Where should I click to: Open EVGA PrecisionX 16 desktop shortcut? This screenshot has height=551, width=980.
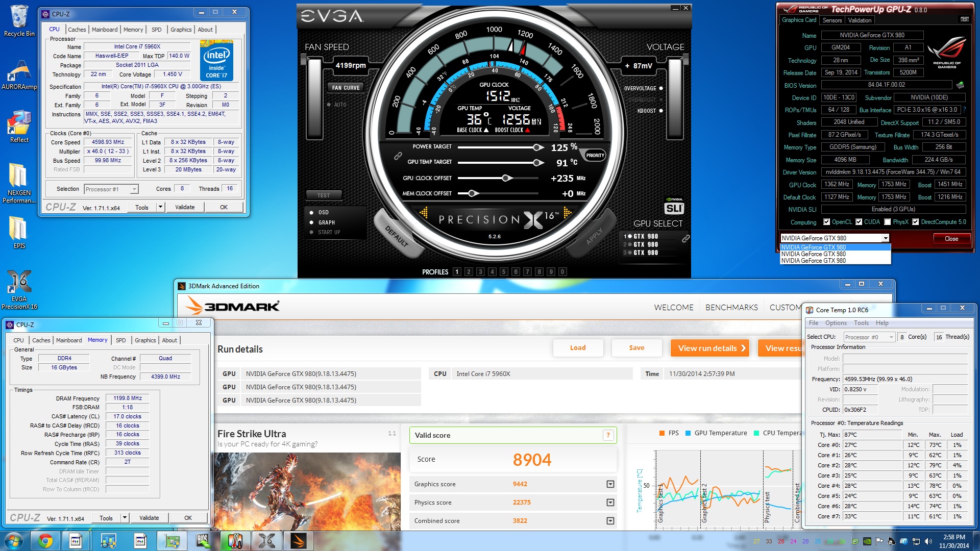(x=19, y=290)
